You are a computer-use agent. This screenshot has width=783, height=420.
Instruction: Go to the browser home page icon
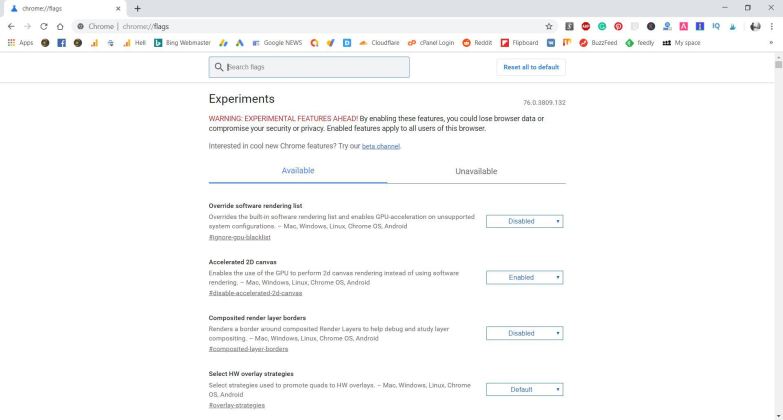tap(61, 26)
